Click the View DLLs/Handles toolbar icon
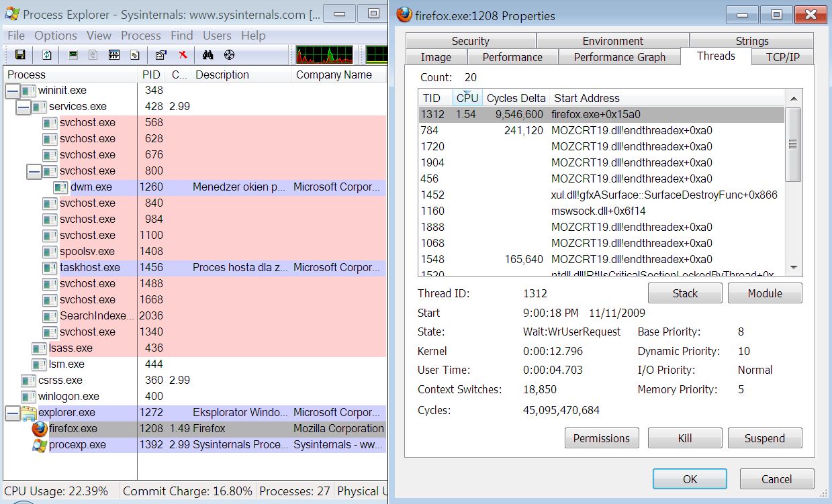Image resolution: width=832 pixels, height=504 pixels. (134, 55)
